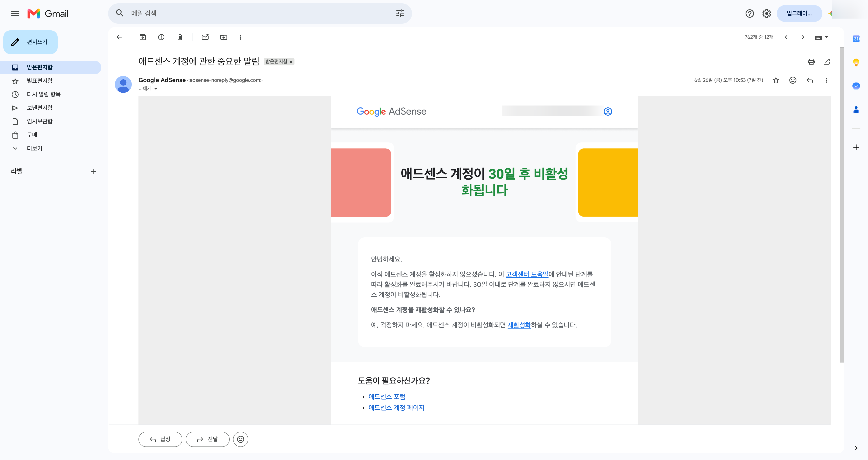Click 편지쓰기 compose button
The image size is (868, 460).
30,42
